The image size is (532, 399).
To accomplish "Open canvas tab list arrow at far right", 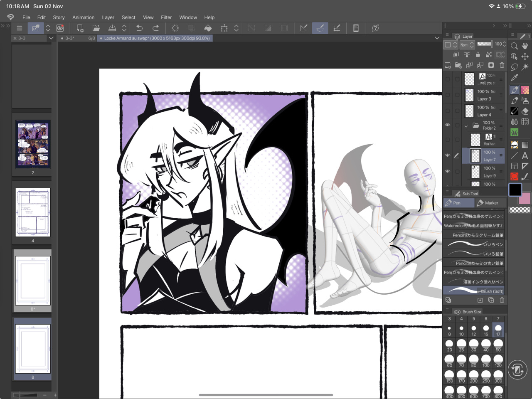I will (437, 38).
